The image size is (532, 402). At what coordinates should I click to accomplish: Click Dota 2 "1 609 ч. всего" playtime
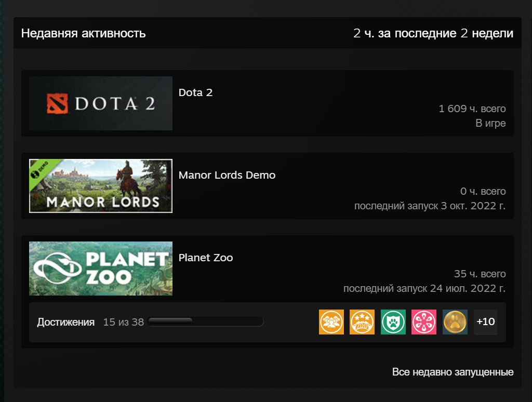coord(472,109)
